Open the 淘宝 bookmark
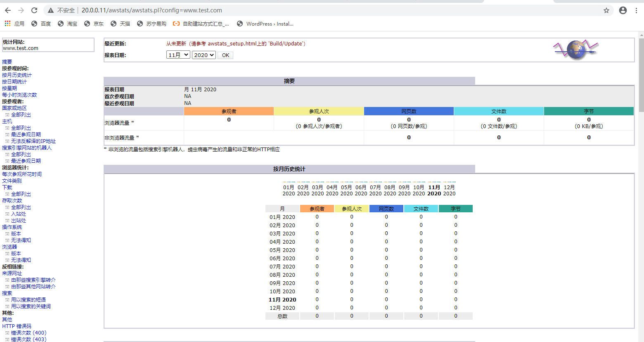This screenshot has height=342, width=644. (67, 24)
